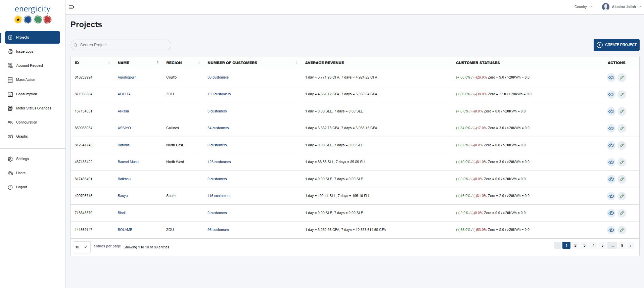Edit the AGOÏTA project
Image resolution: width=644 pixels, height=288 pixels.
622,94
